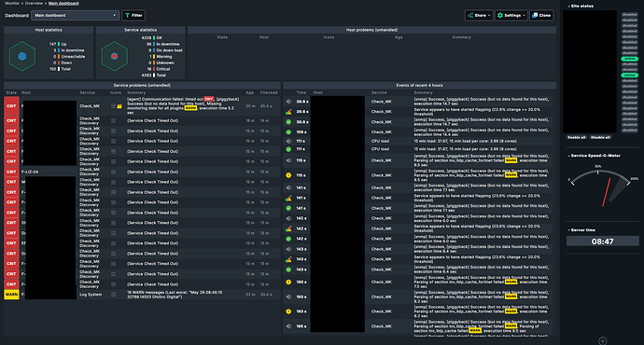Open the Share dropdown menu
Image resolution: width=644 pixels, height=345 pixels.
coord(479,16)
